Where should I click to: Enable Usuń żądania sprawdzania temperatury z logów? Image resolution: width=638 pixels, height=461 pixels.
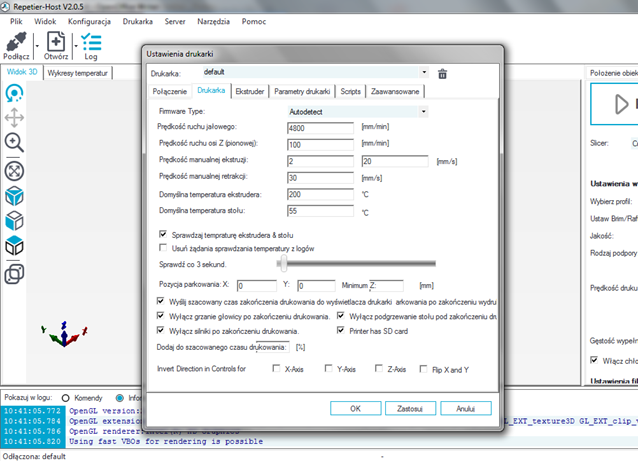tap(163, 247)
